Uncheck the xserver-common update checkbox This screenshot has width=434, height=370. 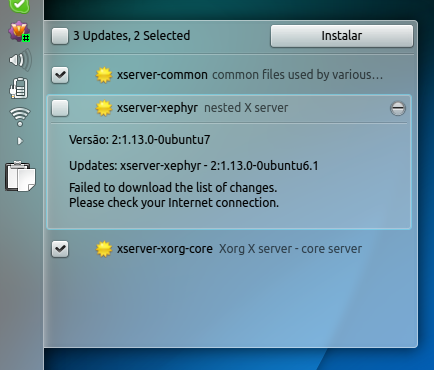tap(60, 75)
